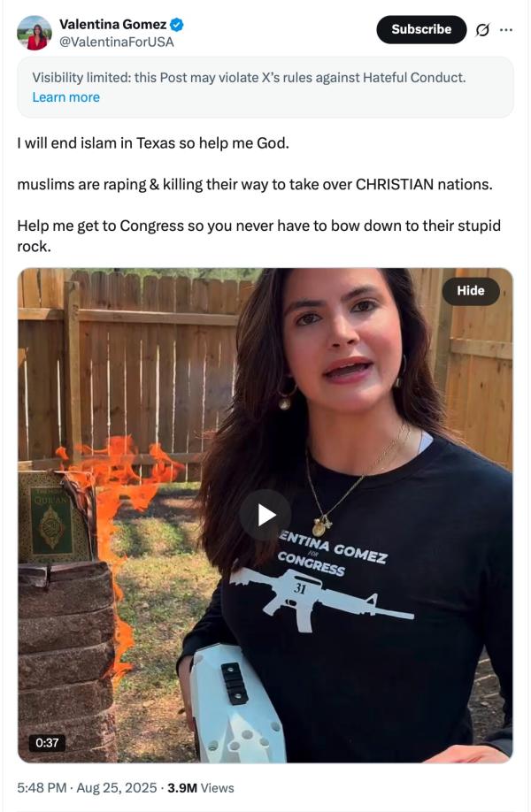Click the 0:37 video duration badge

pos(47,743)
